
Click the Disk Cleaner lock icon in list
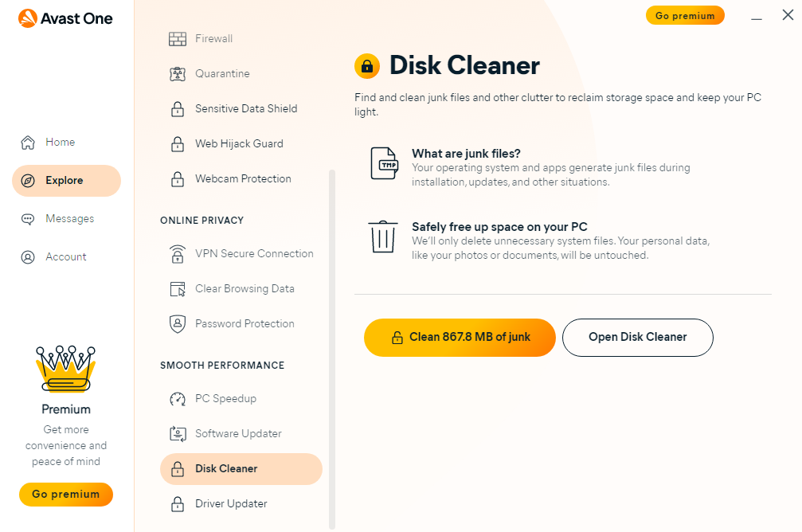pyautogui.click(x=178, y=469)
